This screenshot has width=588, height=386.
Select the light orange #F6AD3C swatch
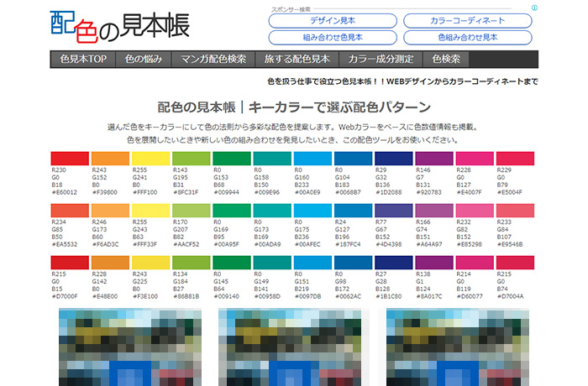coord(110,211)
